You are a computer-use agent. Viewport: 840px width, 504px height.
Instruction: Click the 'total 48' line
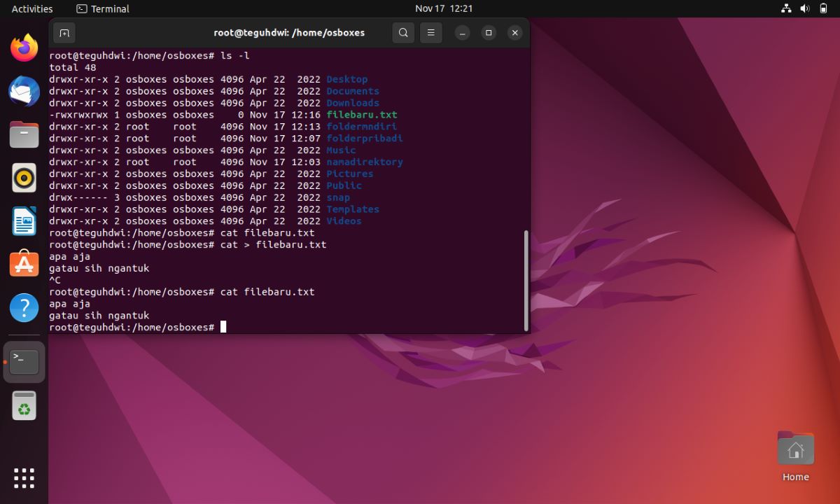tap(73, 67)
